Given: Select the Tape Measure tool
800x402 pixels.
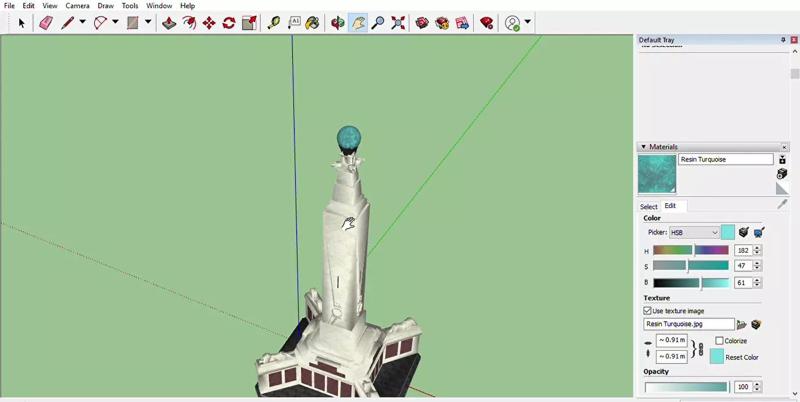Looking at the screenshot, I should pyautogui.click(x=274, y=23).
